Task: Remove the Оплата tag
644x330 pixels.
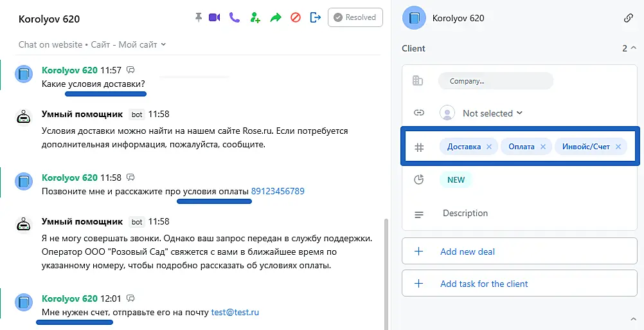Action: 543,147
